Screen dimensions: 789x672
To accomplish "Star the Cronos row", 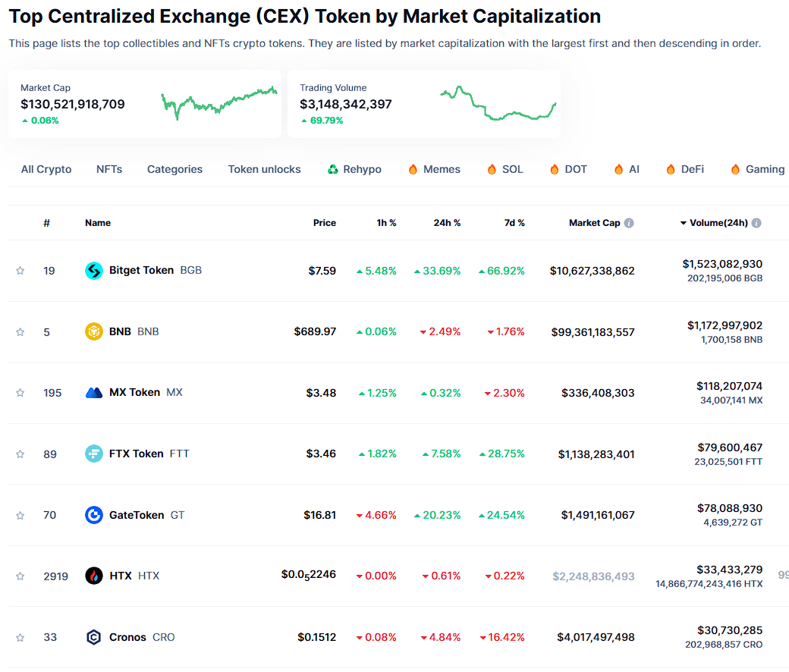I will point(20,637).
